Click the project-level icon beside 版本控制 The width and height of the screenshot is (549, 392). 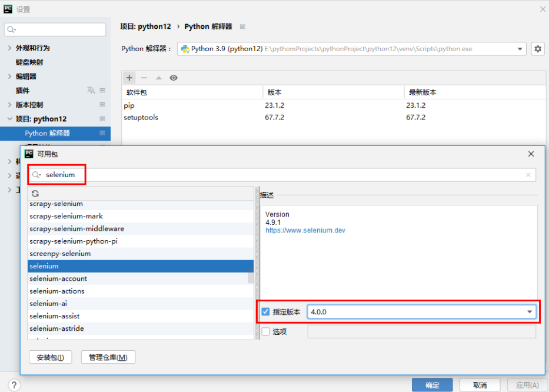(x=102, y=104)
